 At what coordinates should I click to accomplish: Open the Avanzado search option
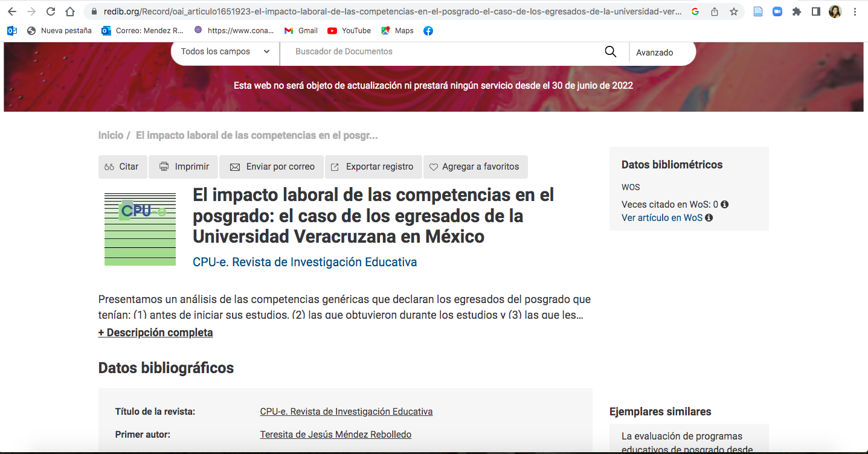[x=655, y=53]
